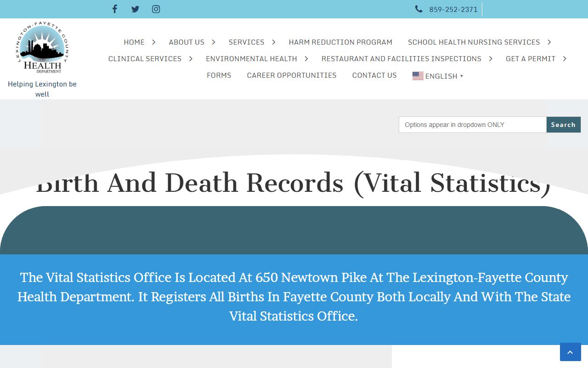Screen dimensions: 588x368
Task: Open the Instagram profile icon
Action: point(156,9)
